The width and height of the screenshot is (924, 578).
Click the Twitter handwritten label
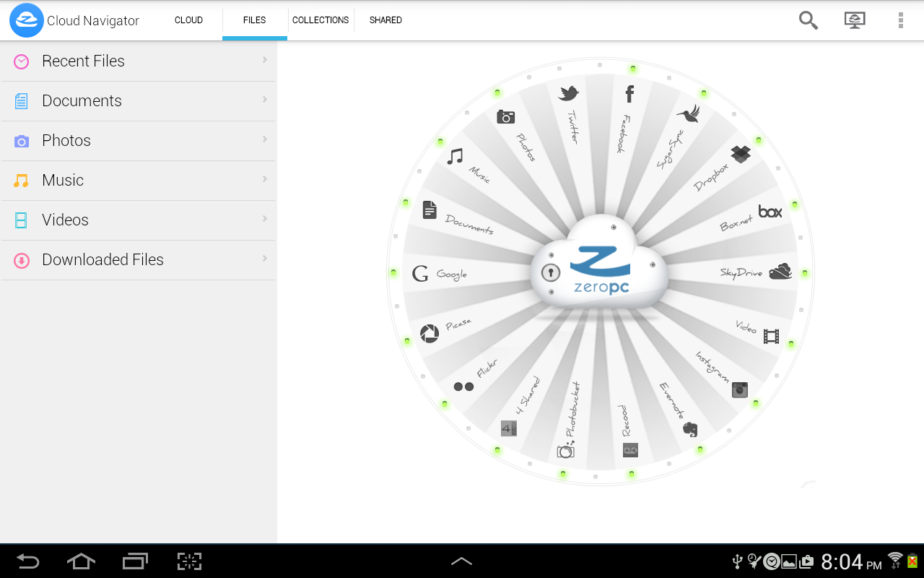tap(572, 127)
